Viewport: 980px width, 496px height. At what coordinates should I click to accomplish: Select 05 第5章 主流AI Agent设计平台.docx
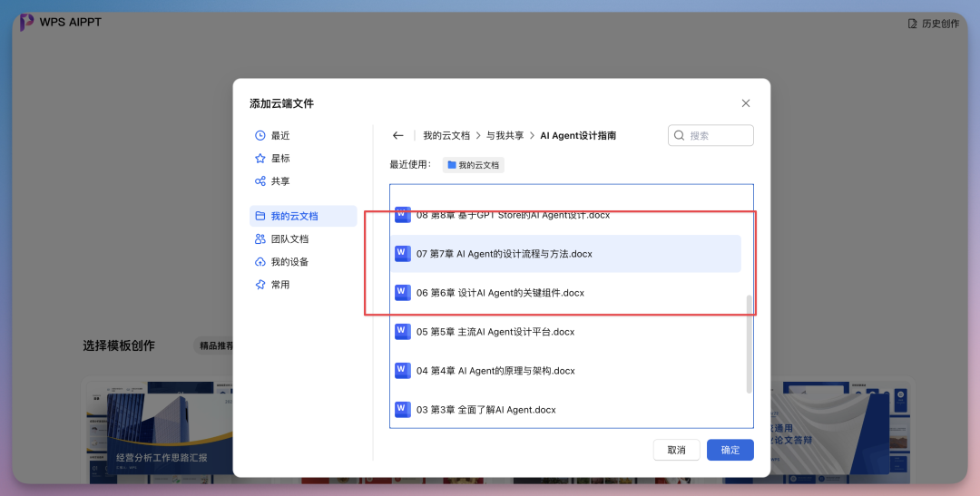click(x=565, y=332)
